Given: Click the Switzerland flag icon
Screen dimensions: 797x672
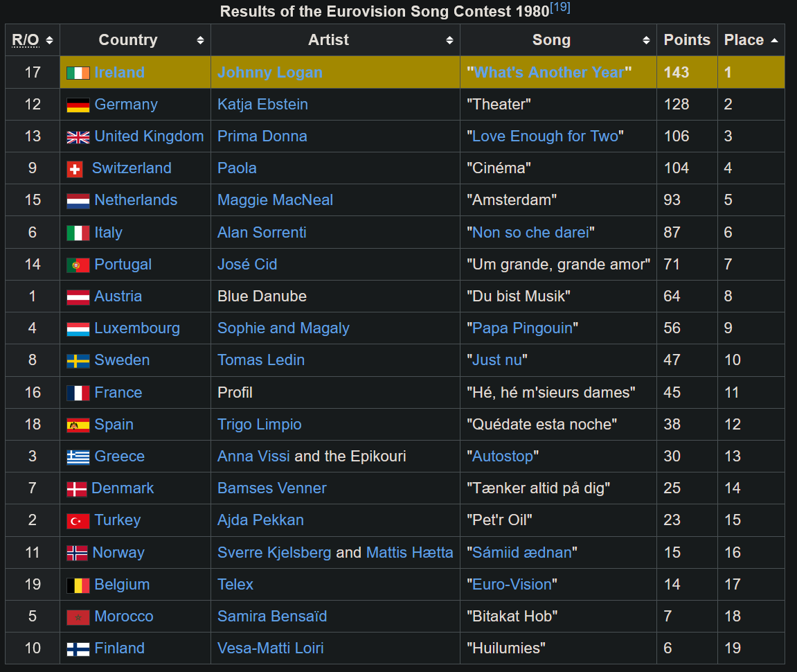Looking at the screenshot, I should (x=75, y=169).
